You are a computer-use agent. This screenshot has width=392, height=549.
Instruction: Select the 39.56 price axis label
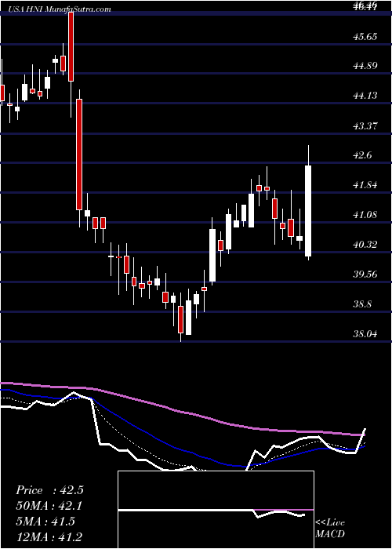click(365, 274)
